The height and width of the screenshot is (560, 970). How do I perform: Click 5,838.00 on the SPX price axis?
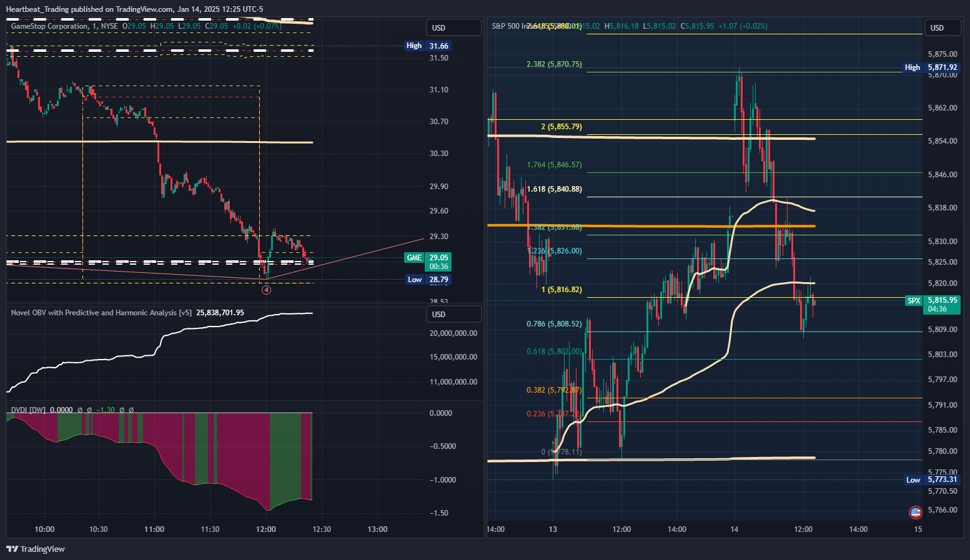click(943, 208)
